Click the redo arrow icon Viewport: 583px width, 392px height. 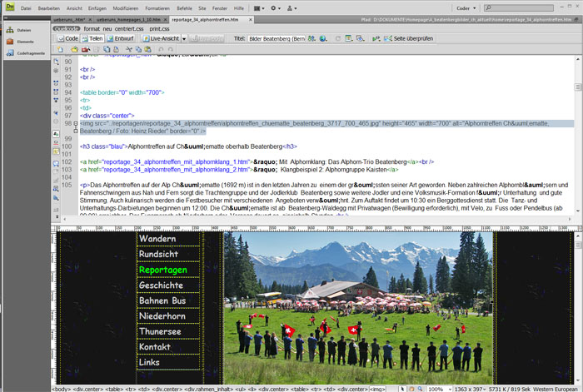click(x=171, y=49)
